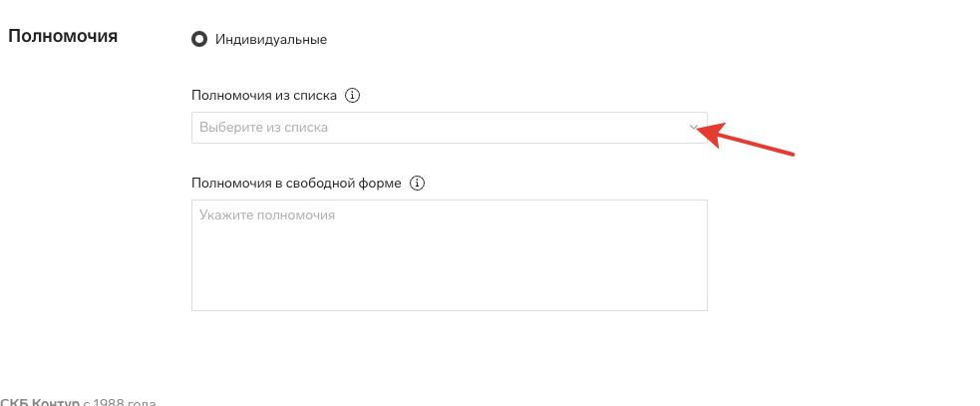Expand the "Выберите из списка" dropdown chevron
Viewport: 980px width, 406px height.
(x=694, y=128)
